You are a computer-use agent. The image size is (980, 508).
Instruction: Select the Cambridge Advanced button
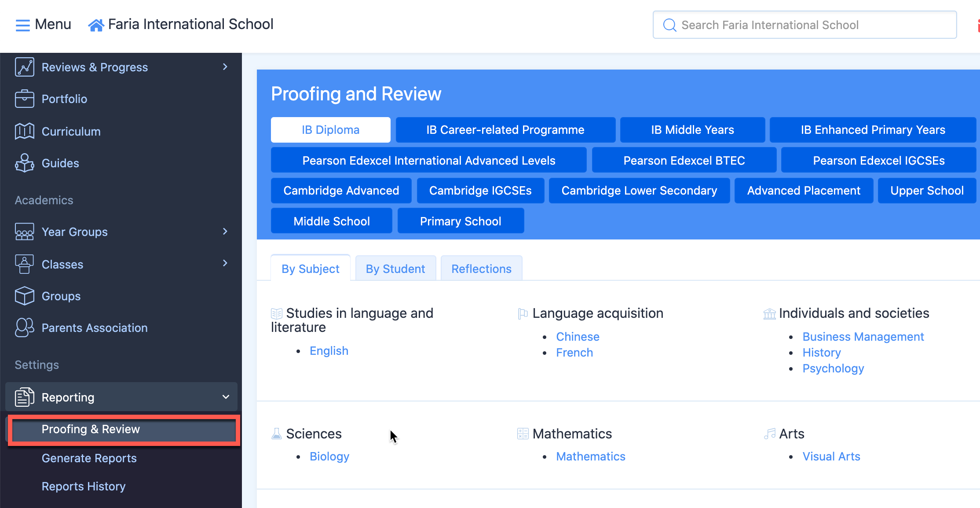pos(341,191)
